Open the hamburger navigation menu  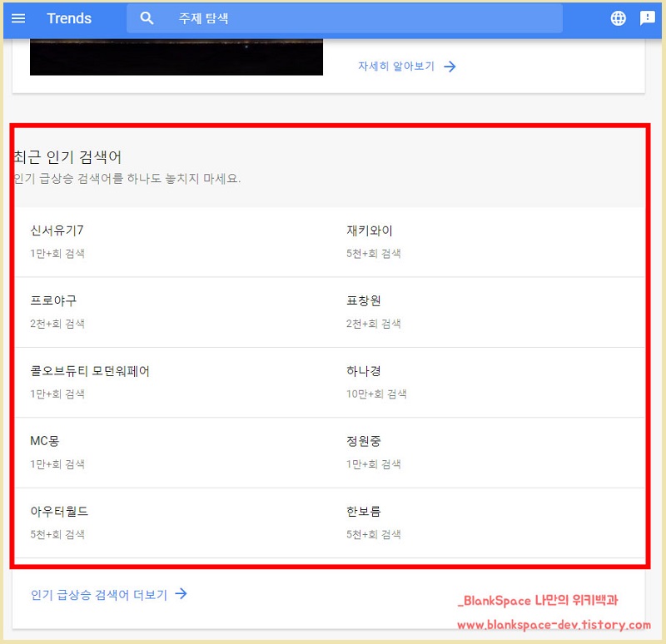click(18, 18)
